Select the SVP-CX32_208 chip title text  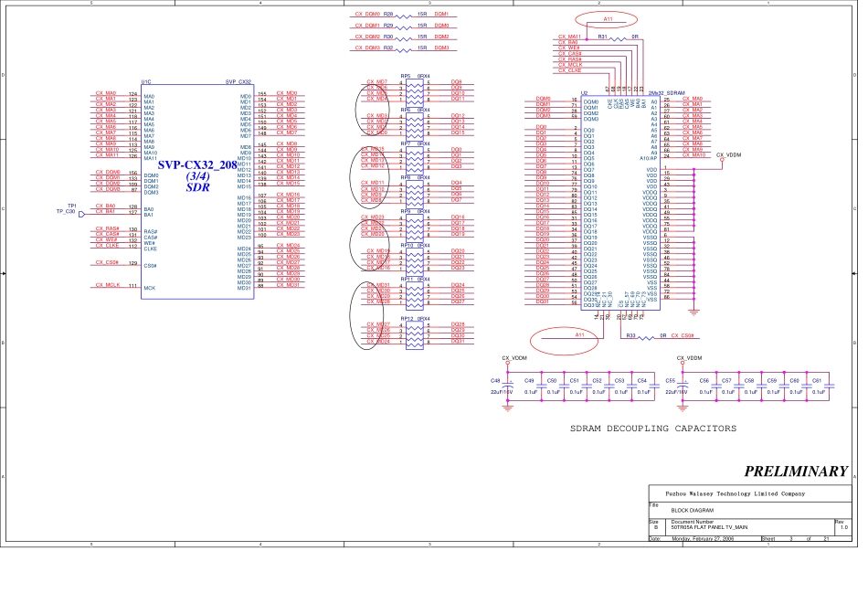[197, 164]
